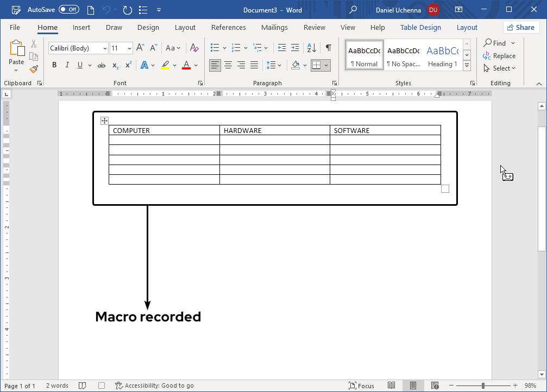
Task: Click the table move handle above COMPUTER cell
Action: 104,121
